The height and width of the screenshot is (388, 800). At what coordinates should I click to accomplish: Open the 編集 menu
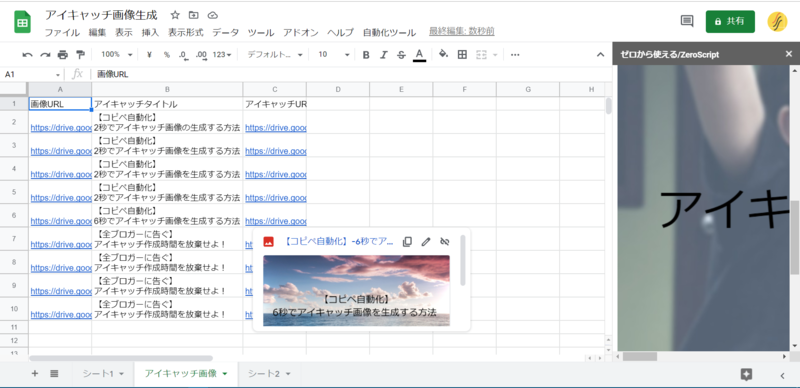pos(97,33)
